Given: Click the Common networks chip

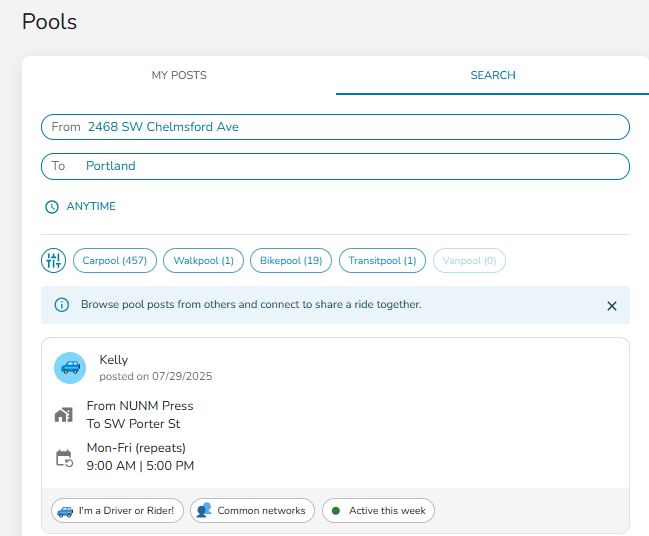Looking at the screenshot, I should click(x=252, y=510).
